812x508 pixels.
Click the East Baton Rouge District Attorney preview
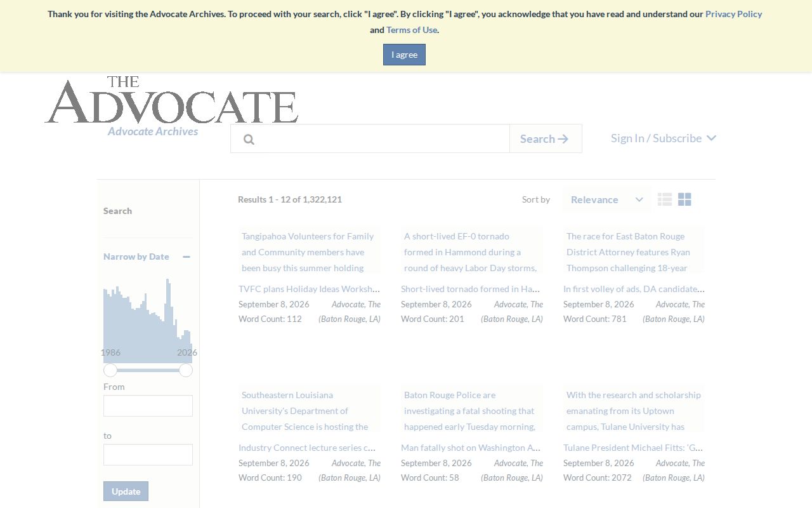click(x=634, y=251)
